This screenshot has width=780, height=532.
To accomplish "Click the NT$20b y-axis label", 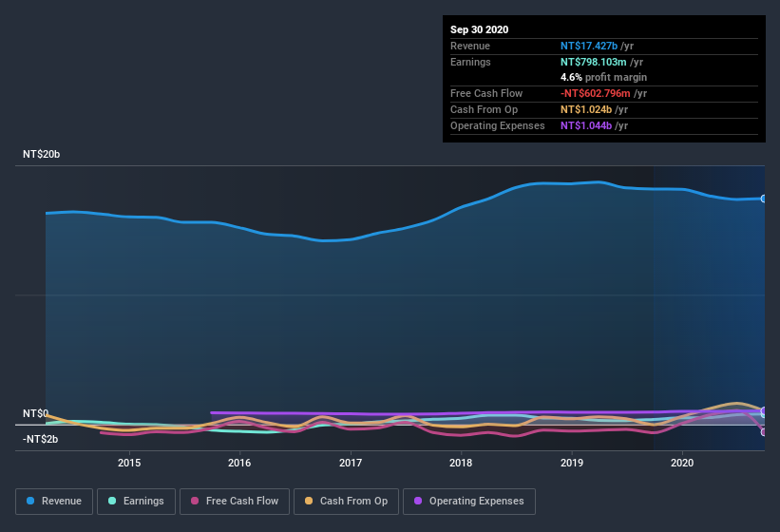I will pos(41,154).
